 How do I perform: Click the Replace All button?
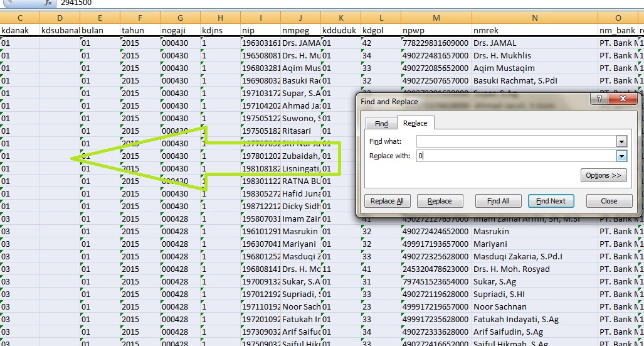pos(387,201)
